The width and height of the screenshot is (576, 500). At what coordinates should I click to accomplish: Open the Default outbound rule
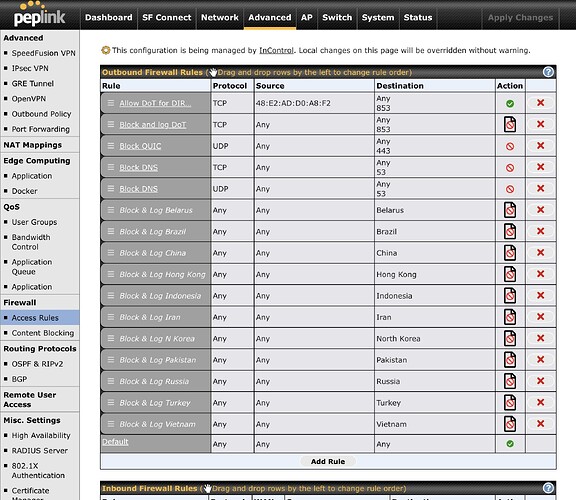click(115, 442)
